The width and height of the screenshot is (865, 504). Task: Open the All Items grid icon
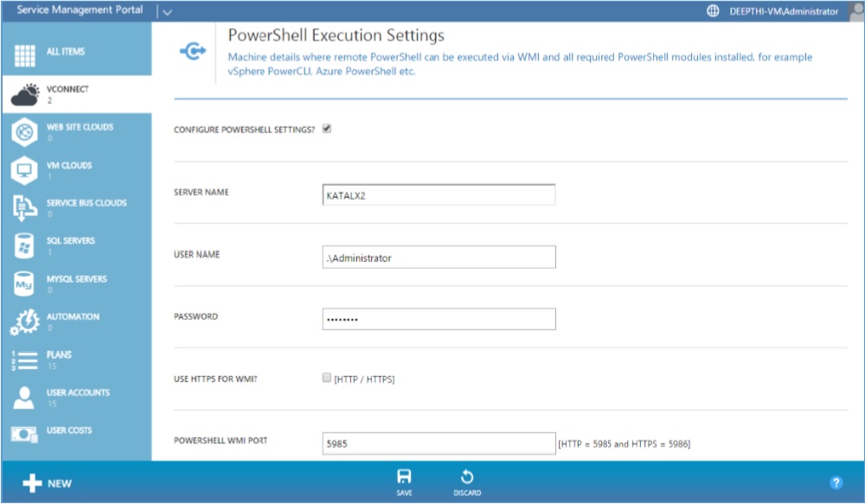click(25, 55)
